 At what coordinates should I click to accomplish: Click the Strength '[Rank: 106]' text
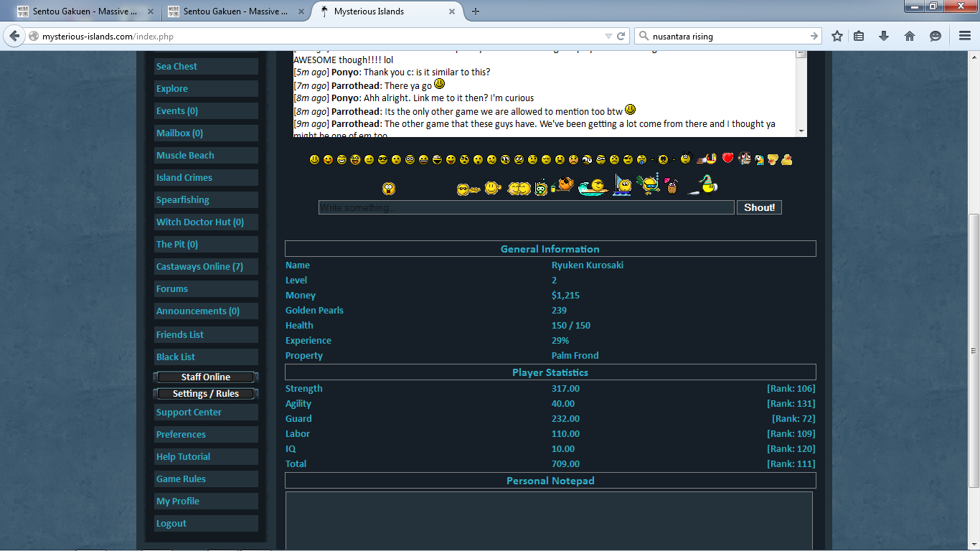[791, 388]
